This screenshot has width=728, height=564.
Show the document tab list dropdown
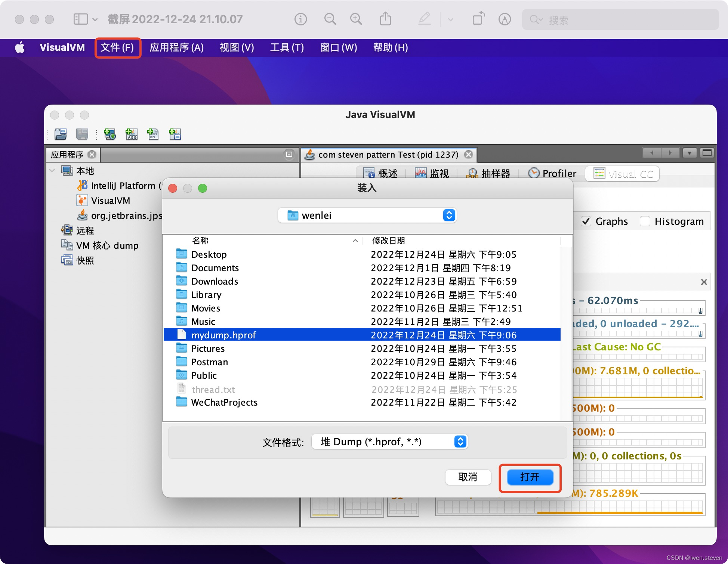tap(690, 153)
